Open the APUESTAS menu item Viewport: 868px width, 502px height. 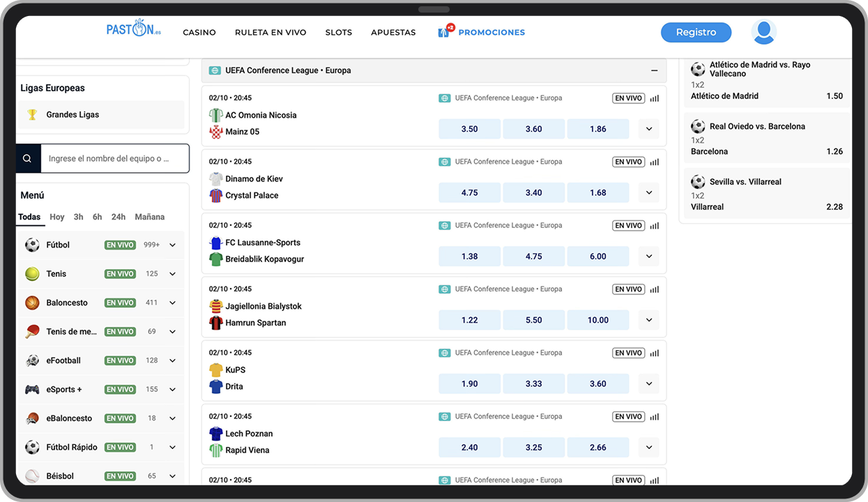pos(393,32)
